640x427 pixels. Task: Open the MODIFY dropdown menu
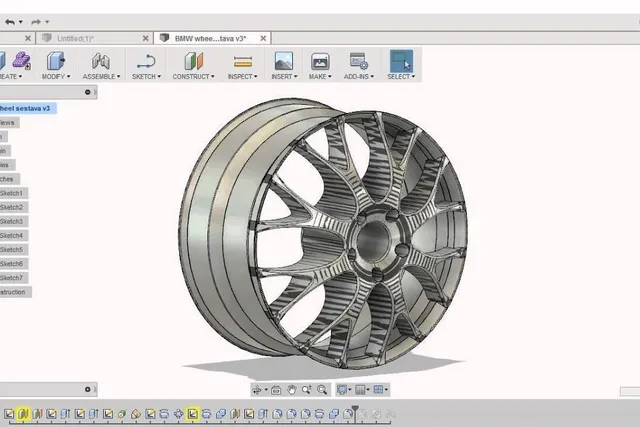click(56, 77)
